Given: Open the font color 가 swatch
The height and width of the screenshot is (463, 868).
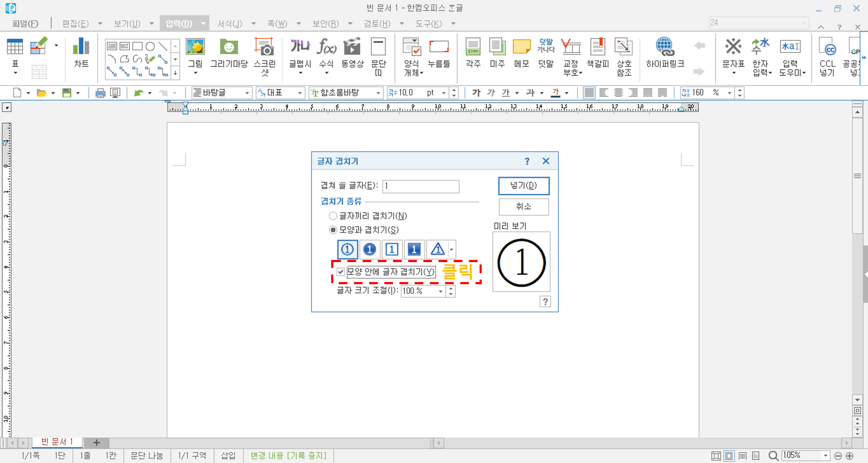Looking at the screenshot, I should coord(556,92).
